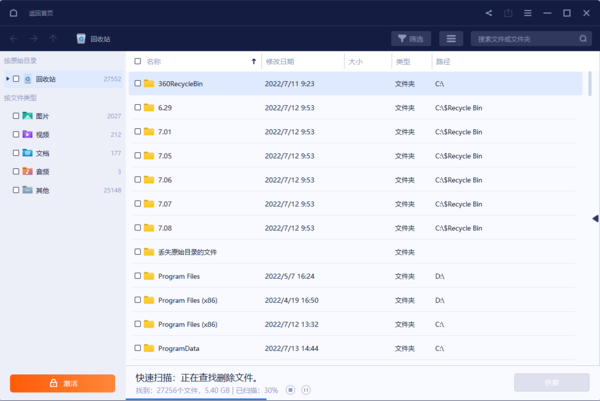Screen dimensions: 600x401
Task: Sort by 类型 column header
Action: tap(403, 61)
